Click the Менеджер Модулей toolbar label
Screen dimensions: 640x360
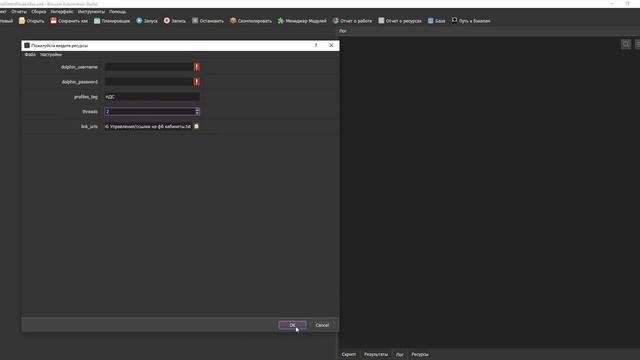tap(306, 21)
